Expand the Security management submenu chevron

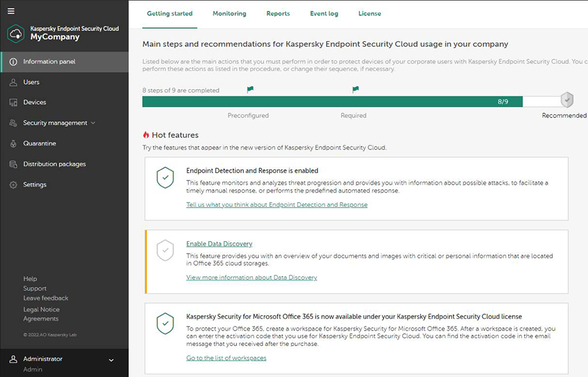(93, 123)
